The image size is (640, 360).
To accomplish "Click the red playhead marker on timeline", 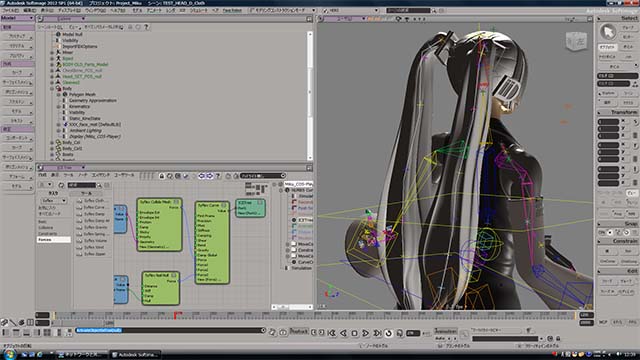I will tap(176, 315).
